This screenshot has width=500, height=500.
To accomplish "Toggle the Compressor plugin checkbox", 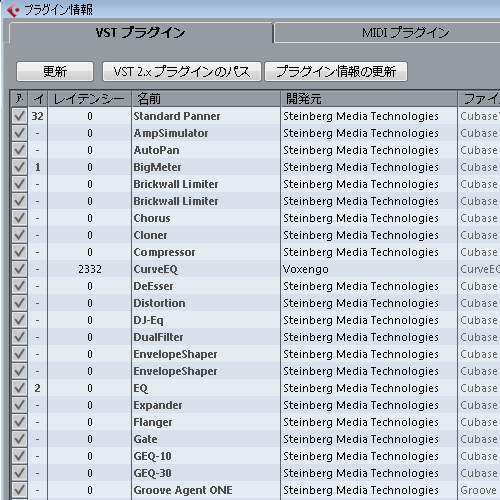I will (19, 252).
